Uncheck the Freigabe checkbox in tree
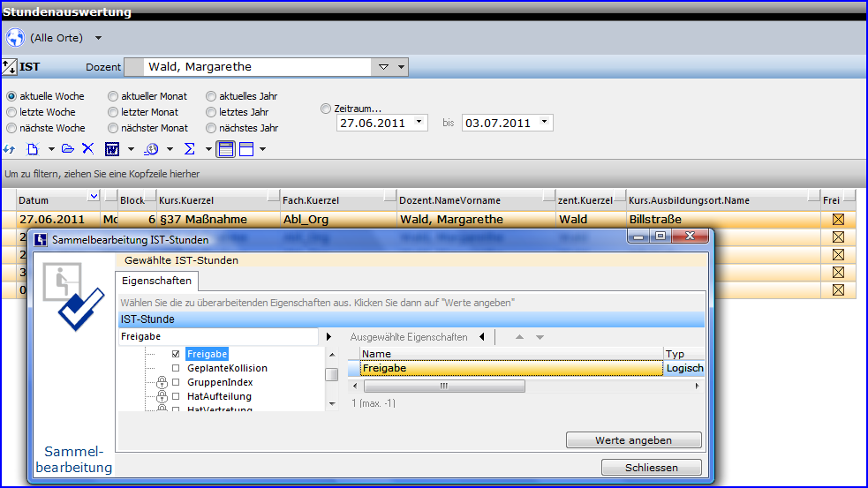Image resolution: width=868 pixels, height=488 pixels. pyautogui.click(x=176, y=354)
